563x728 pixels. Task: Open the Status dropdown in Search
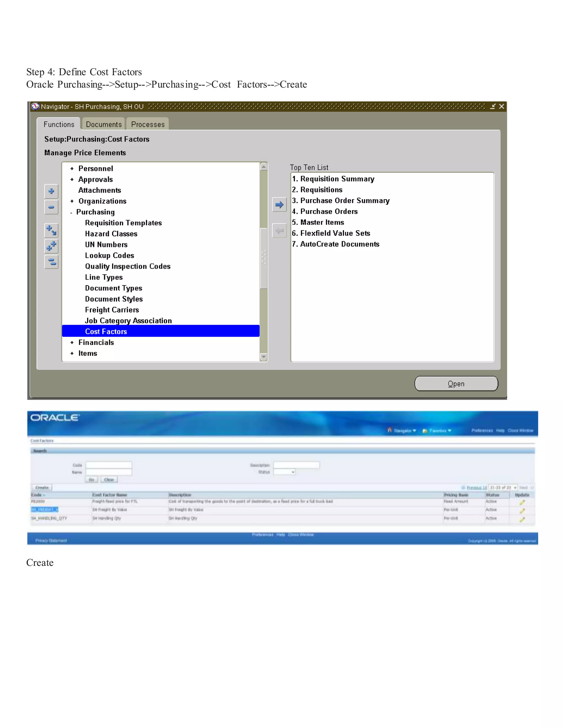pyautogui.click(x=285, y=472)
